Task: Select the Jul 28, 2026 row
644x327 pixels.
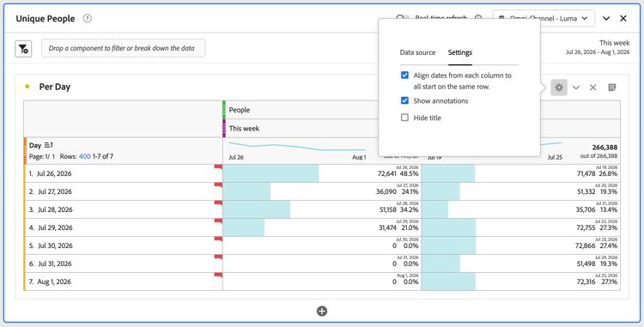Action: (123, 209)
